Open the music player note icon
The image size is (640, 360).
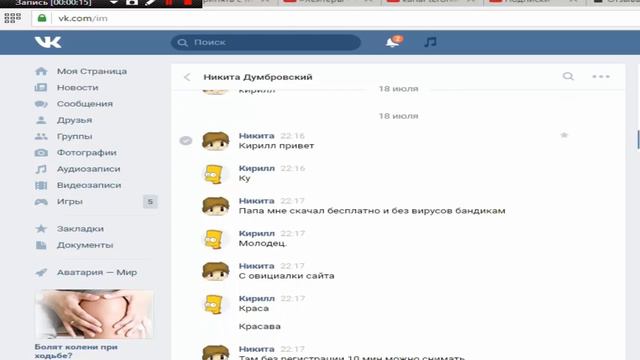tap(430, 42)
